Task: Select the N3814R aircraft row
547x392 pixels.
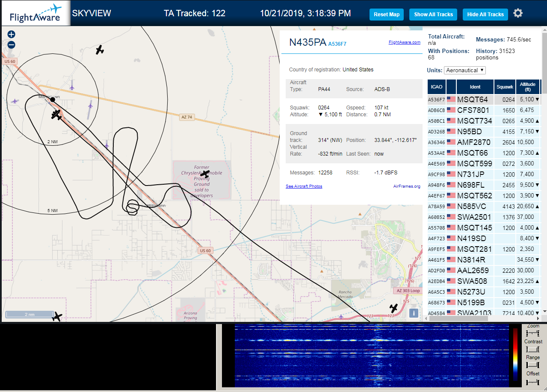Action: click(x=484, y=259)
